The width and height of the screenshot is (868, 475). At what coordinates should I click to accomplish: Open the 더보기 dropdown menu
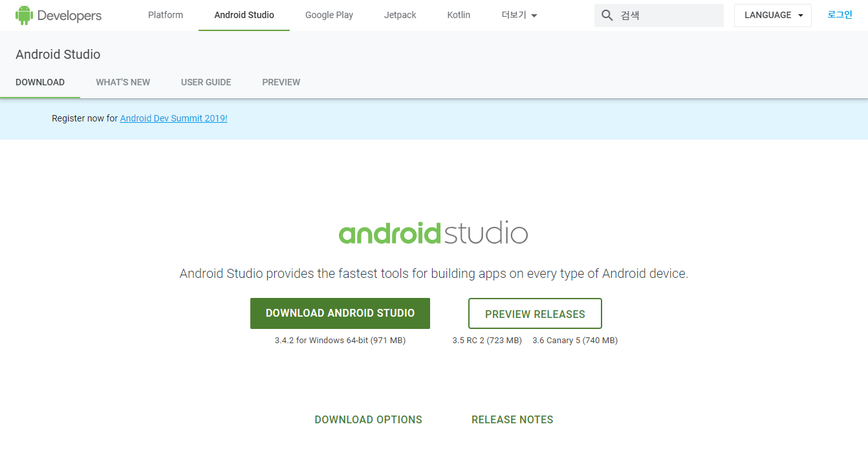519,15
